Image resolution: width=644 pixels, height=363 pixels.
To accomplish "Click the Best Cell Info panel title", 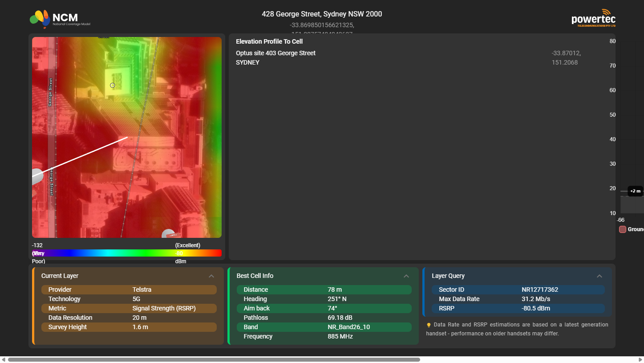I will coord(255,276).
